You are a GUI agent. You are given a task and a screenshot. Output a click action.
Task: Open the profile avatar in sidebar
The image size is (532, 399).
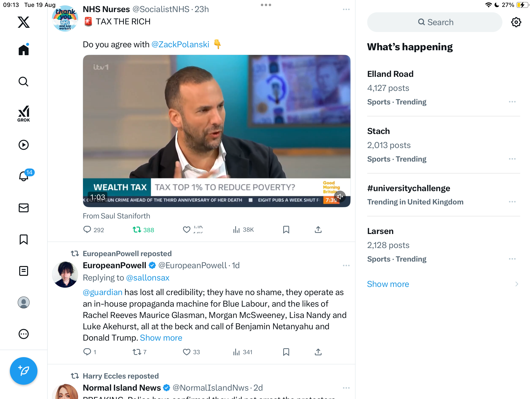(x=24, y=302)
